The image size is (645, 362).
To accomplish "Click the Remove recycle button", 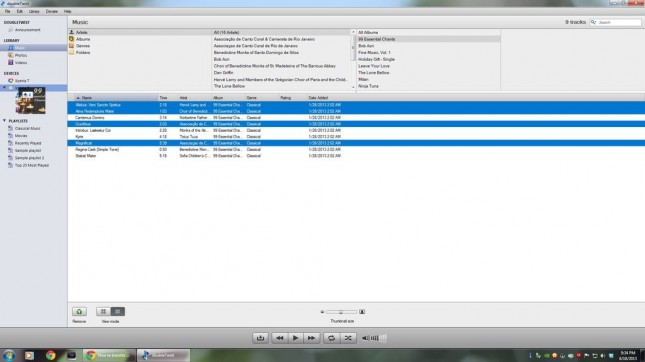I will 79,311.
